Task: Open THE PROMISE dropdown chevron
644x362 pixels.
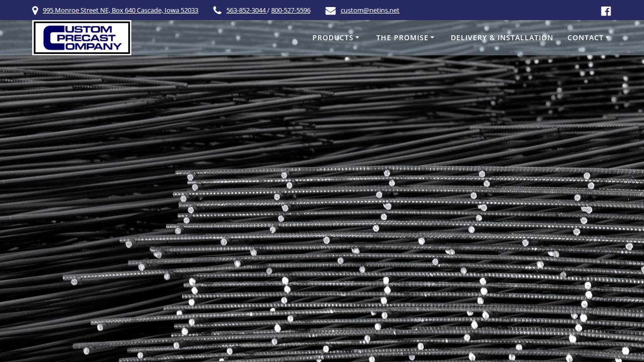Action: pyautogui.click(x=433, y=37)
